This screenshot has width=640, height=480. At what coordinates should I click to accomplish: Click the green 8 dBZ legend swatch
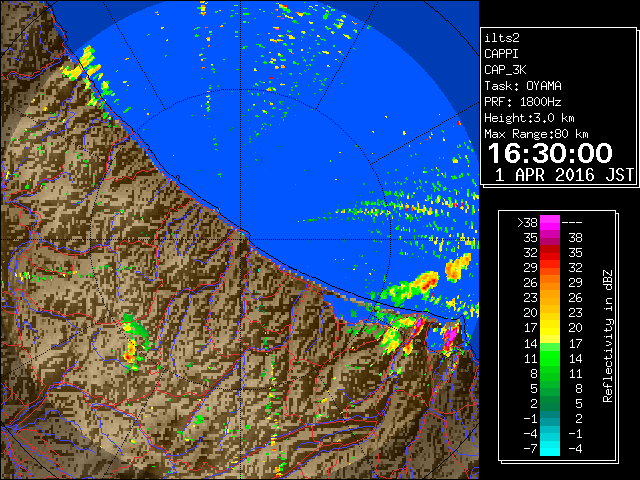(x=550, y=373)
